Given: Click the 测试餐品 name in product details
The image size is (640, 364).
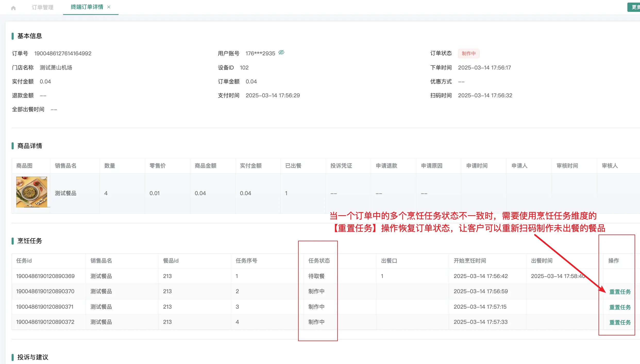Looking at the screenshot, I should tap(65, 193).
